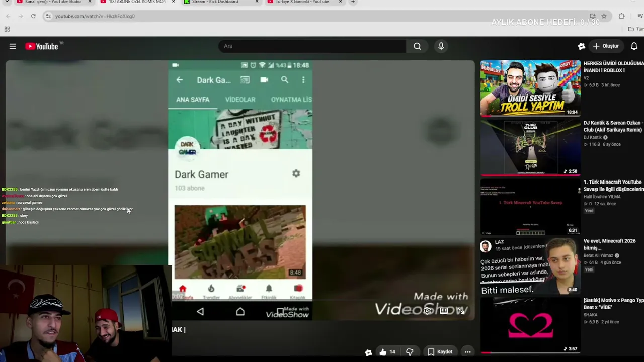Reload the page

coord(33,16)
